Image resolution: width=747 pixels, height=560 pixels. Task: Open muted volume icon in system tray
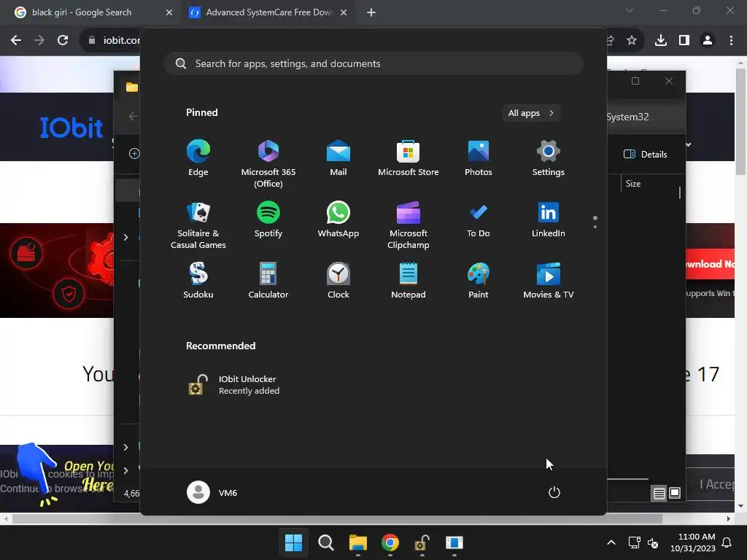point(653,542)
